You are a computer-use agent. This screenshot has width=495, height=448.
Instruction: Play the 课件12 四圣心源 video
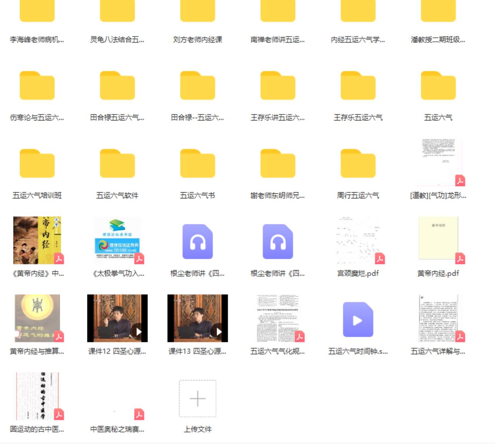click(117, 318)
